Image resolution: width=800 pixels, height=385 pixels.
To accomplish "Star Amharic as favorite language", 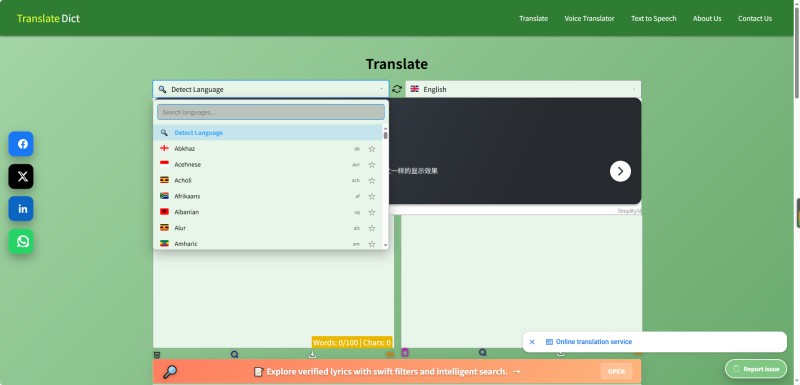I will coord(372,244).
